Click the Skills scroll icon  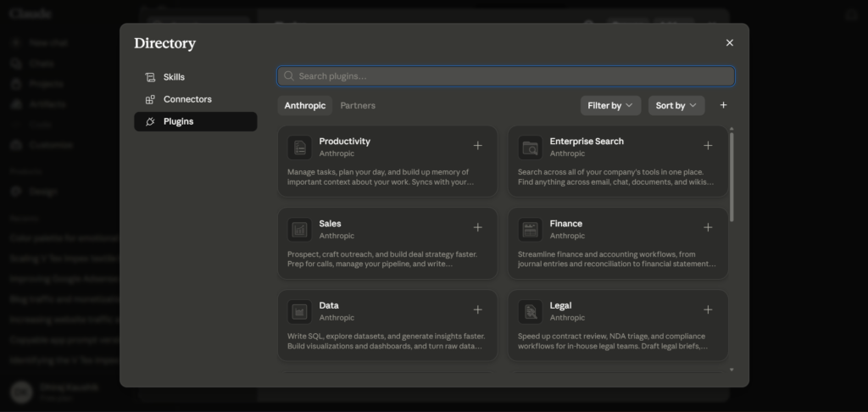(x=150, y=77)
